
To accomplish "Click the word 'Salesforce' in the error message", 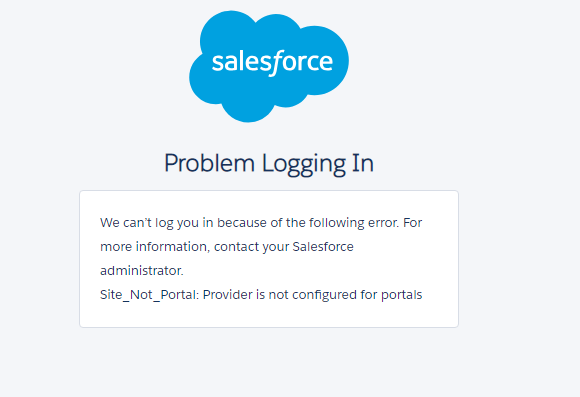I will click(323, 247).
